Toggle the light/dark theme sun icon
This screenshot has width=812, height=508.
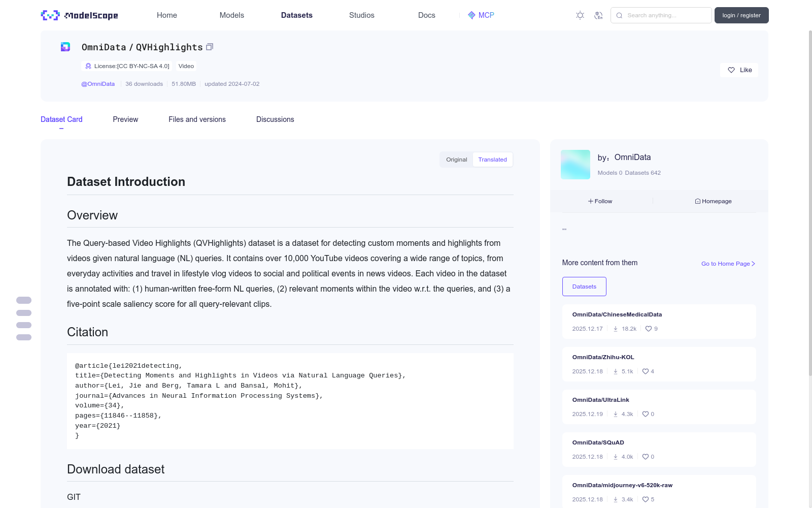(x=580, y=15)
